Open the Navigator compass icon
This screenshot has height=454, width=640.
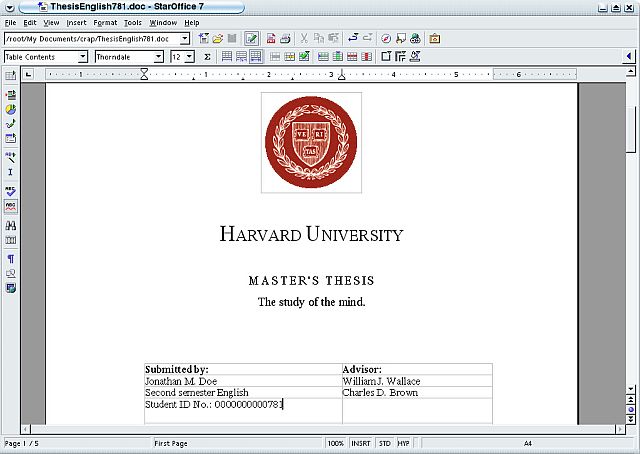[x=386, y=39]
